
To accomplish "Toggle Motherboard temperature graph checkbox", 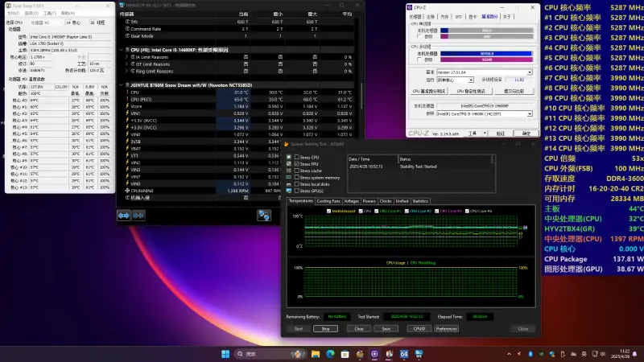I will [x=328, y=211].
